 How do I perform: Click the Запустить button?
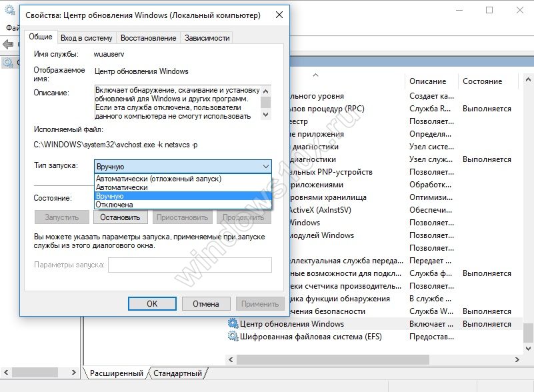tap(61, 217)
